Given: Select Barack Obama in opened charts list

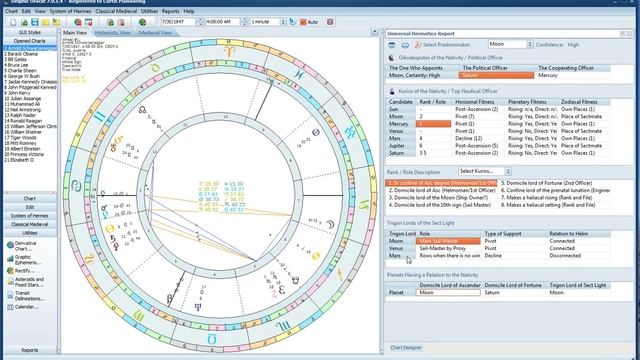Looking at the screenshot, I should [x=30, y=54].
